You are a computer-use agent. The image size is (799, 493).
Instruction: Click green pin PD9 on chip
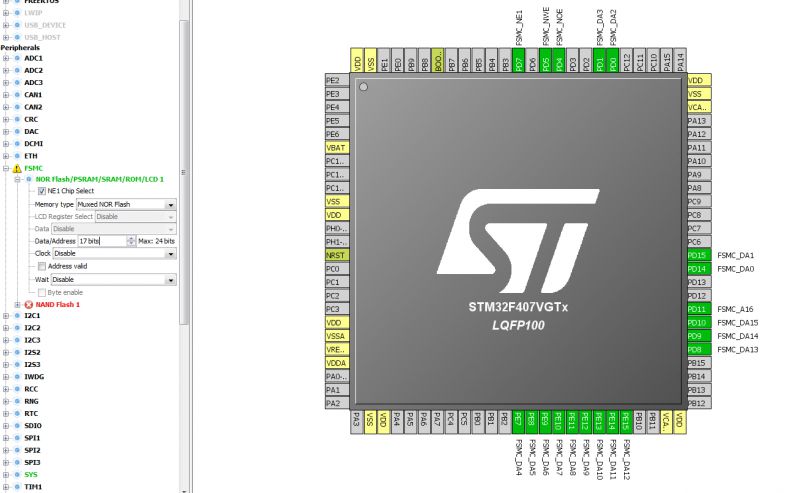tap(699, 336)
